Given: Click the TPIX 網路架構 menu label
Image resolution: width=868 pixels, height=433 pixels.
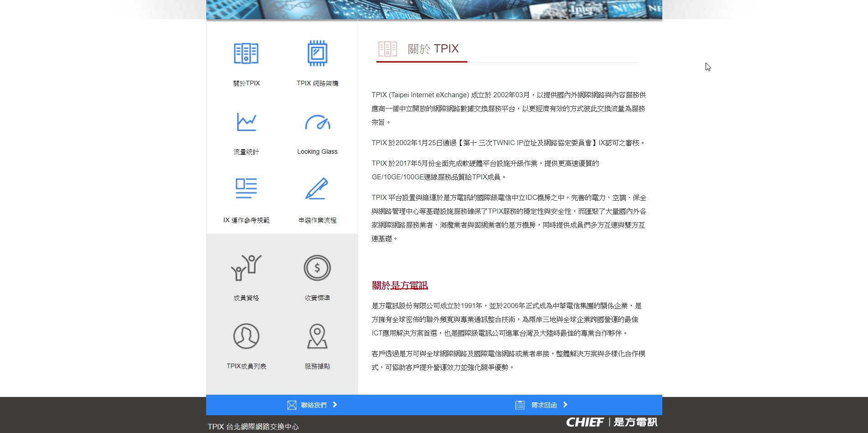Looking at the screenshot, I should click(317, 83).
